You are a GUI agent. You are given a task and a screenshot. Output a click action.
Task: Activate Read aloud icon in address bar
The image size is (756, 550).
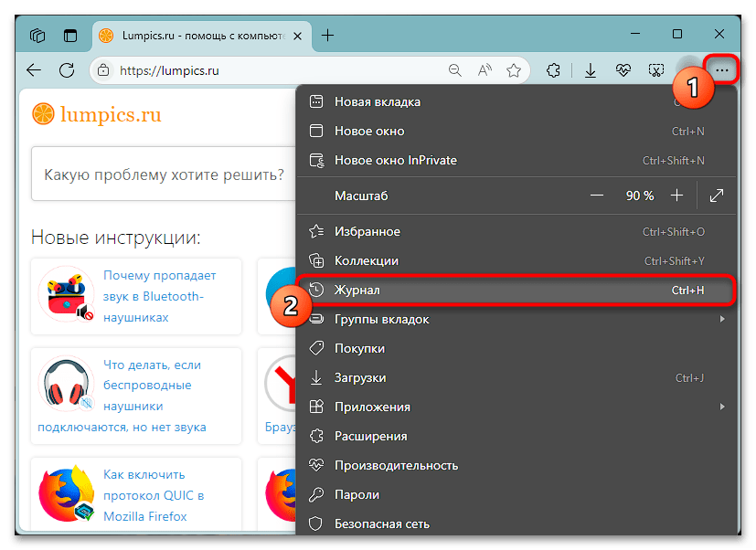pyautogui.click(x=485, y=69)
